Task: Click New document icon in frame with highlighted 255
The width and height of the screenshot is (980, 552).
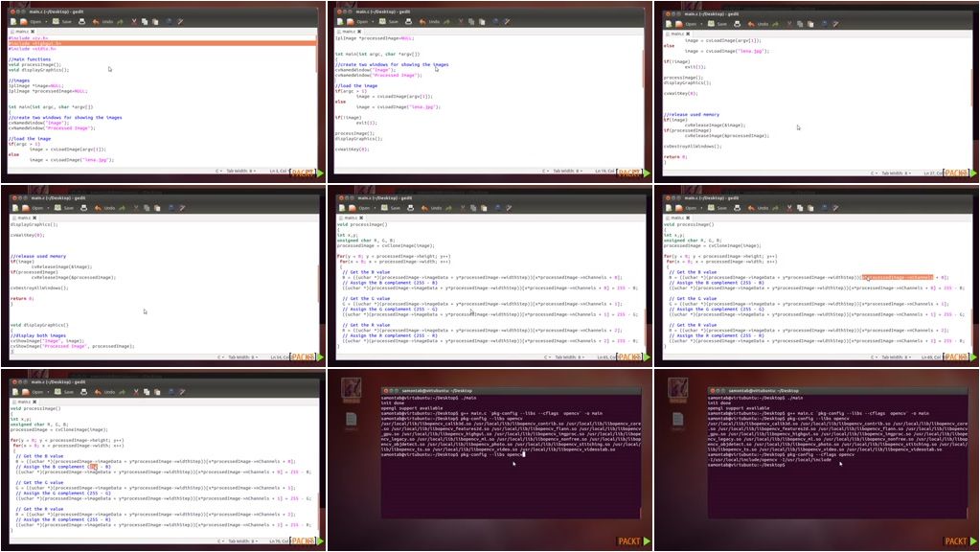Action: coord(15,392)
